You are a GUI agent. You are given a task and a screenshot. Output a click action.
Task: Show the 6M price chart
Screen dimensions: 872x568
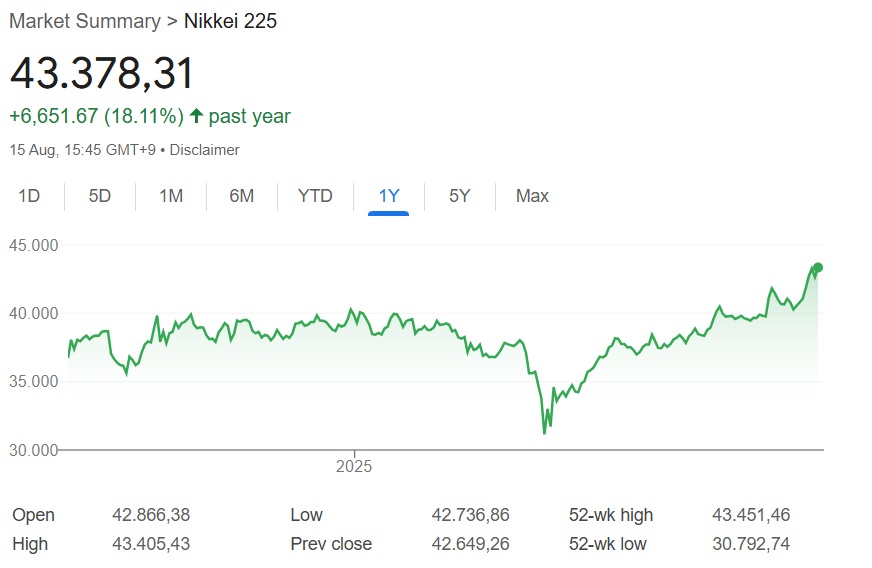tap(242, 196)
